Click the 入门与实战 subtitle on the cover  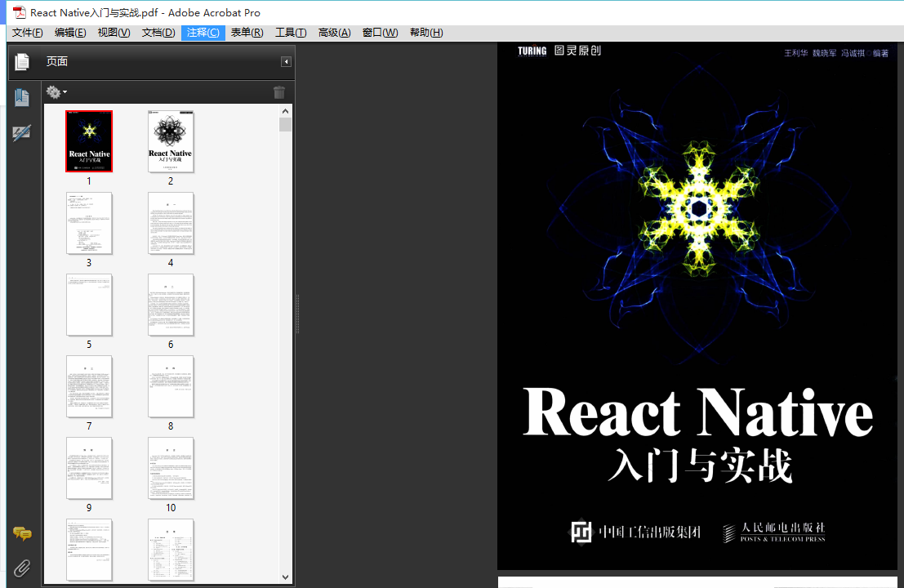tap(700, 465)
